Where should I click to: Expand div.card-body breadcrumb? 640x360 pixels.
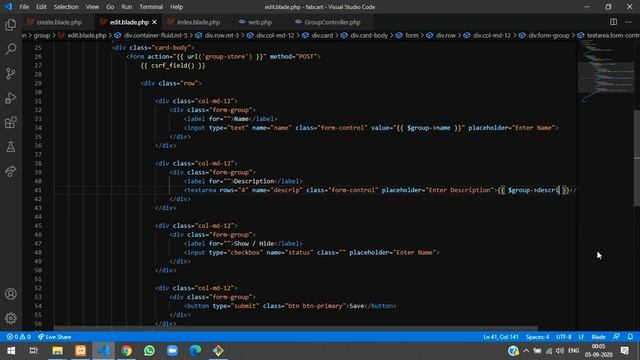[369, 36]
